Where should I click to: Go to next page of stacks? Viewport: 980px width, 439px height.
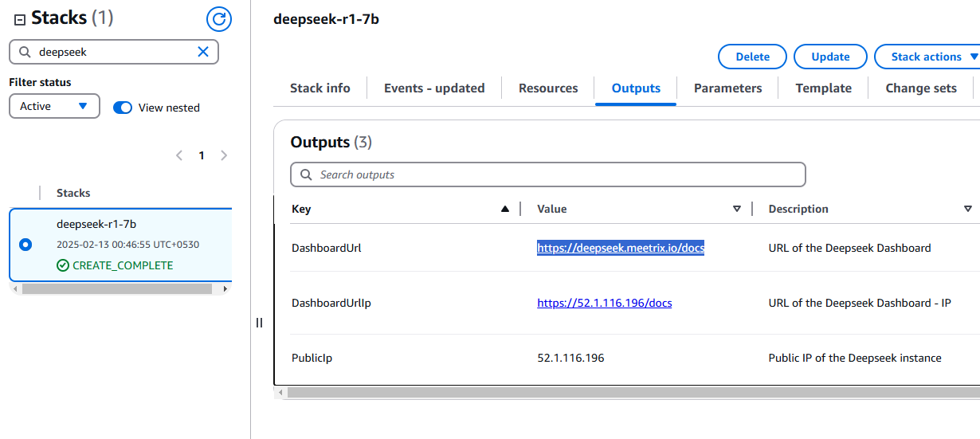[x=224, y=155]
